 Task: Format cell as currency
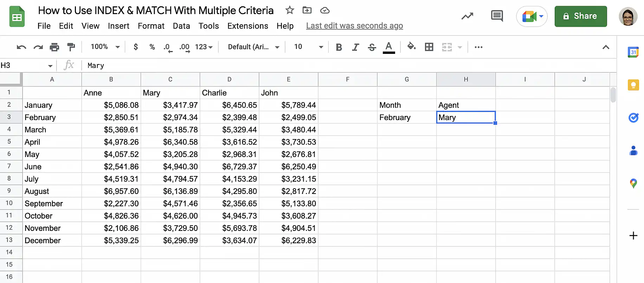136,47
